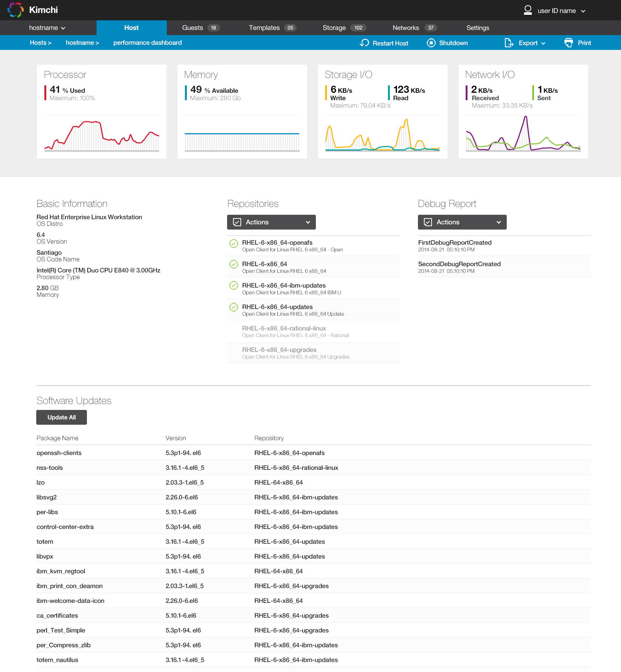Go to the Networks tab
Viewport: 621px width, 672px height.
point(415,28)
